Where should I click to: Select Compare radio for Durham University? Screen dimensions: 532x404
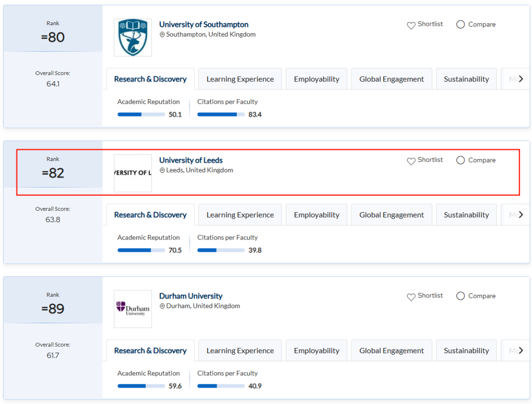coord(460,296)
